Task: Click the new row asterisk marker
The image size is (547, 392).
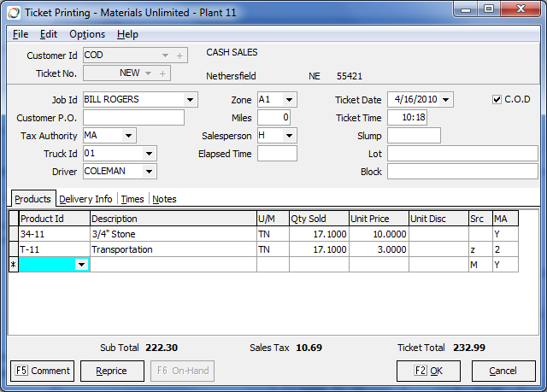Action: click(x=13, y=266)
